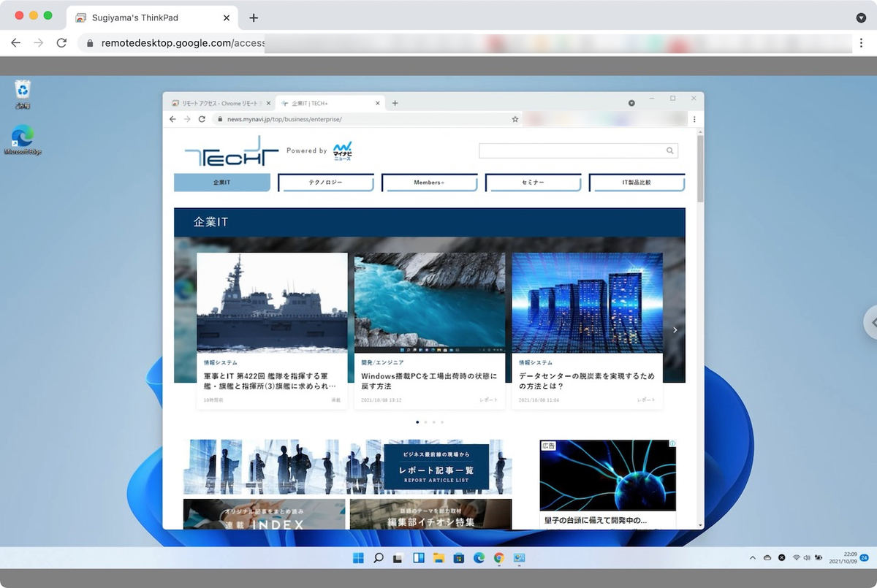Open network Wi-Fi tray icon
877x588 pixels.
click(x=796, y=558)
